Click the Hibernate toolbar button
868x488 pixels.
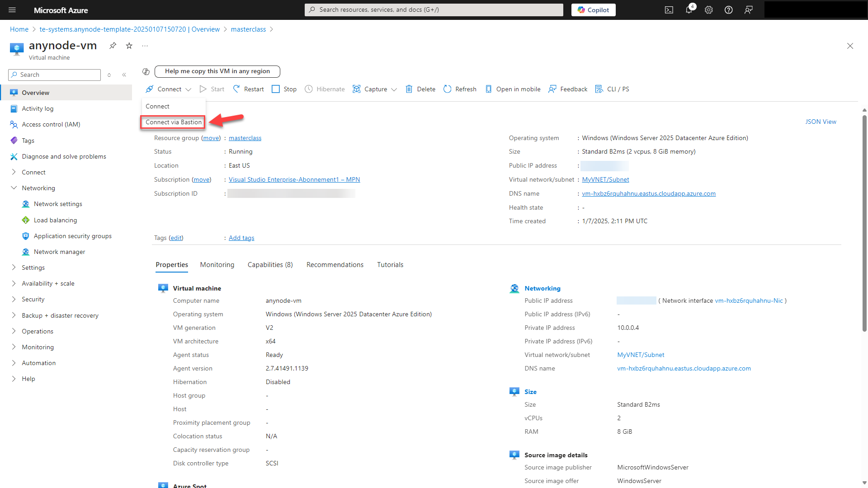click(x=325, y=89)
